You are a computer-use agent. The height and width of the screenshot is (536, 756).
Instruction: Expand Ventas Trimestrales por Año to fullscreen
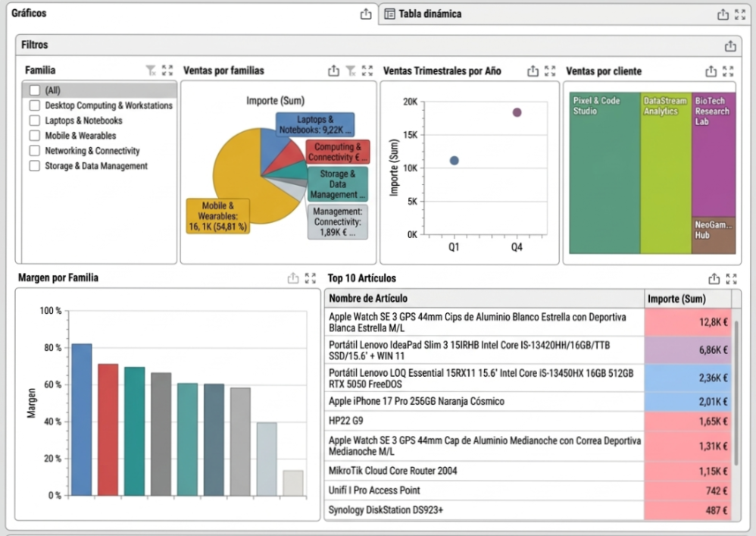549,70
